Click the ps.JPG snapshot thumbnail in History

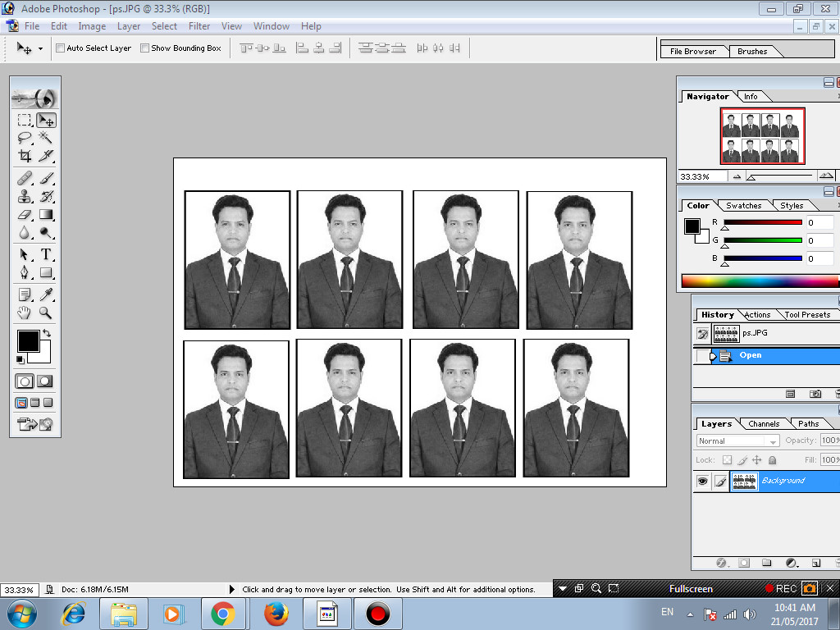click(x=726, y=333)
